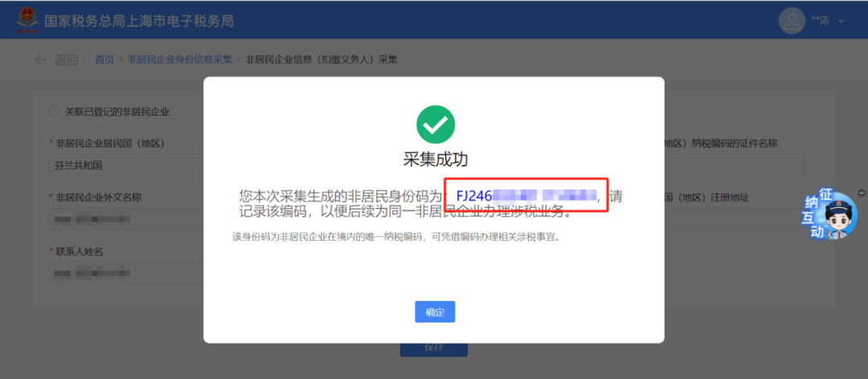Click 国家税务总局上海市电子税务局 header title
The image size is (868, 379).
click(x=139, y=21)
